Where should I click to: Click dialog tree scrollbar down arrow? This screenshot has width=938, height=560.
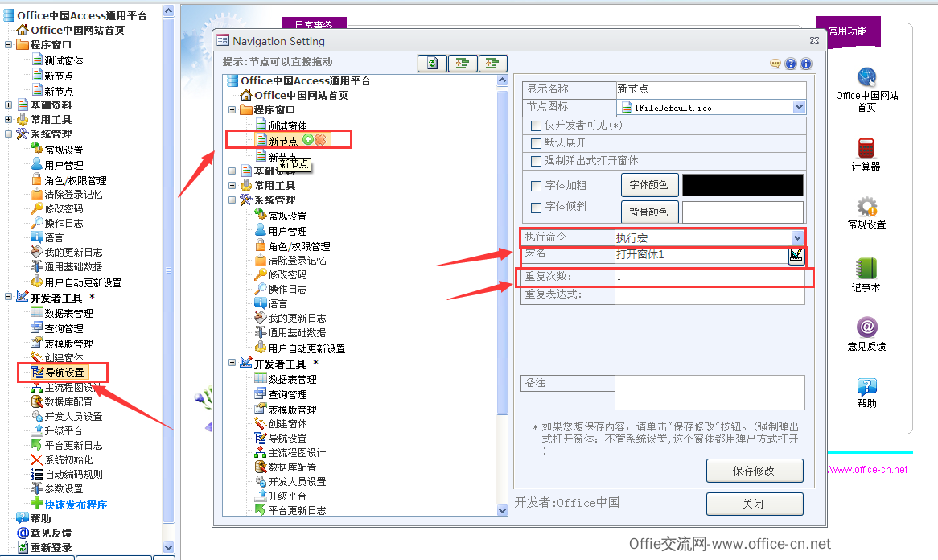[503, 510]
